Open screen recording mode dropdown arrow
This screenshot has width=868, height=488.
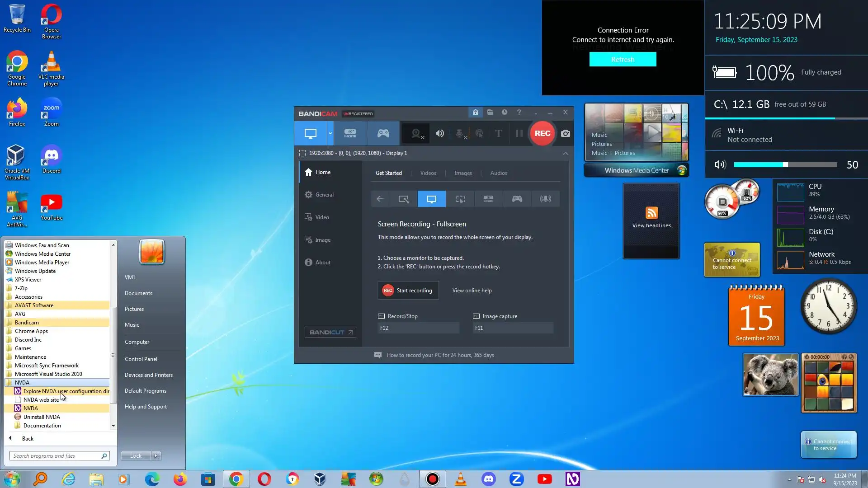coord(330,133)
